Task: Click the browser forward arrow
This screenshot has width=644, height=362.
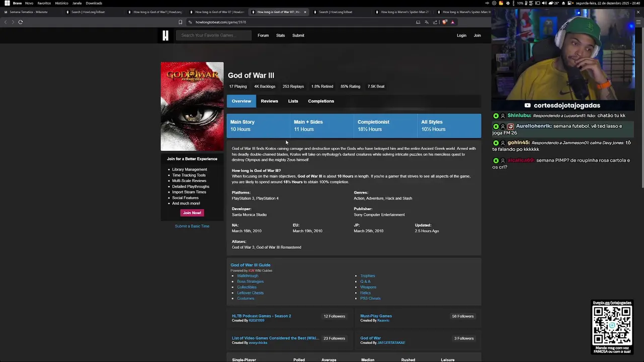Action: 13,22
